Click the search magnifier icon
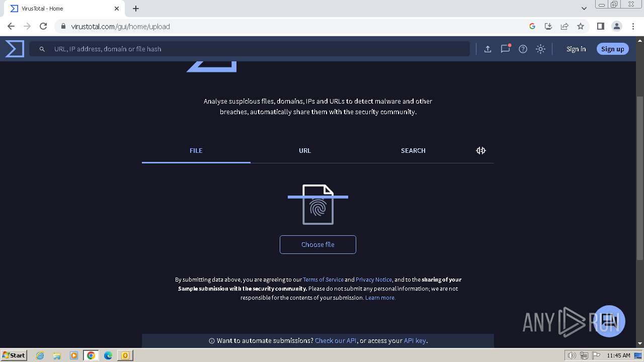The width and height of the screenshot is (644, 362). (x=42, y=49)
